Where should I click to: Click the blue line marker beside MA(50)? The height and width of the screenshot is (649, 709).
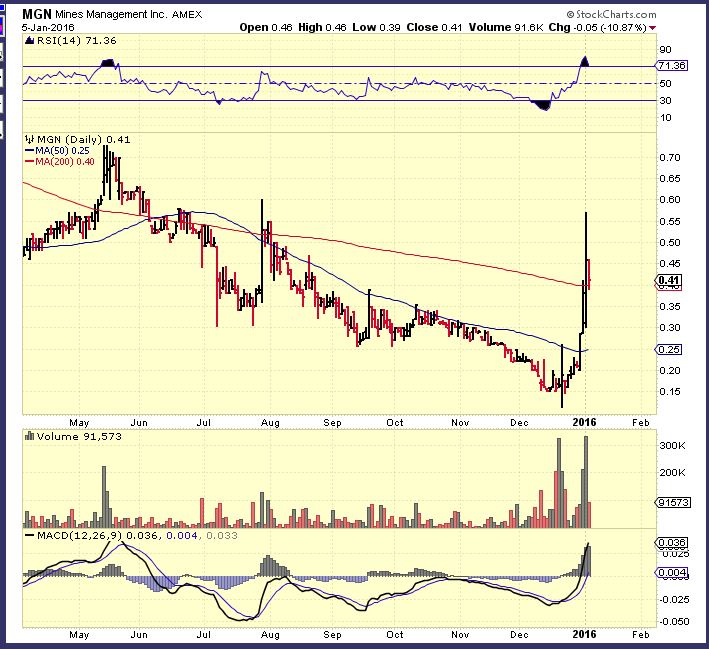pos(29,151)
